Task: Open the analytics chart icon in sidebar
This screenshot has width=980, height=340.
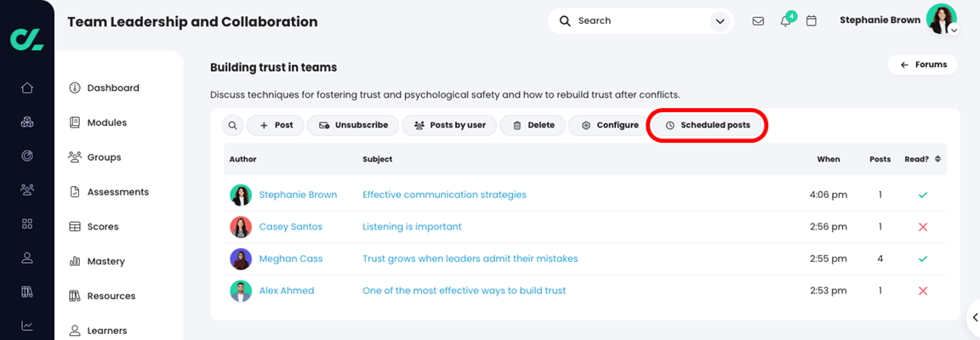Action: click(x=27, y=326)
